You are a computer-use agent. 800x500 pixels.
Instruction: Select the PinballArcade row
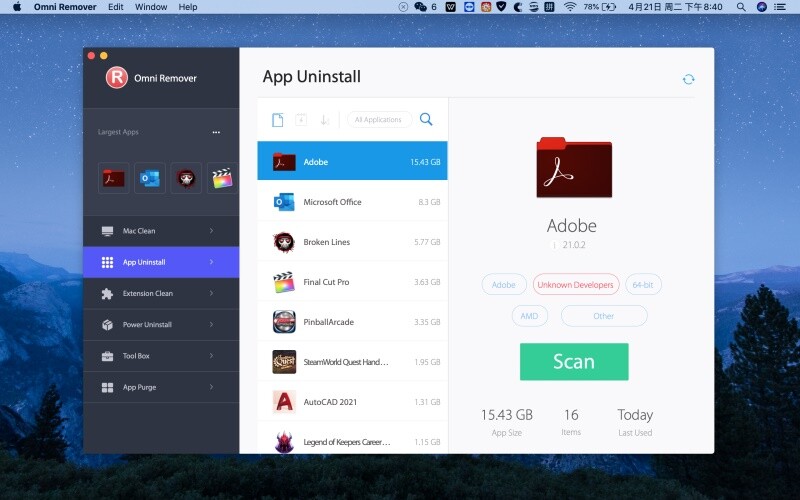[x=352, y=322]
